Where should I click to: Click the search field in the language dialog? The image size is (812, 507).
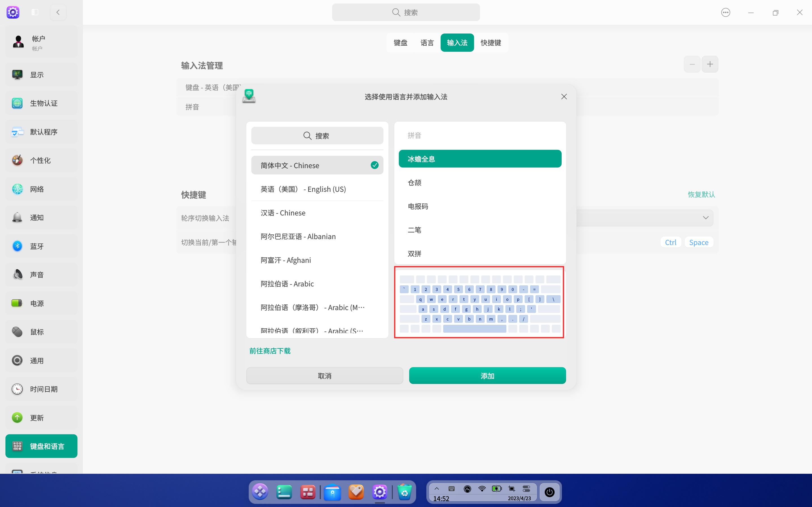[x=317, y=135]
